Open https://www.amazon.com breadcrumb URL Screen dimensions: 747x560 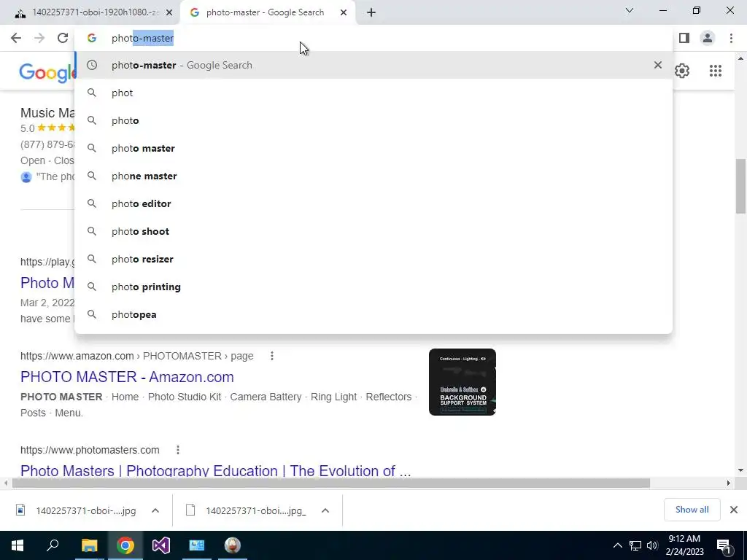(77, 356)
